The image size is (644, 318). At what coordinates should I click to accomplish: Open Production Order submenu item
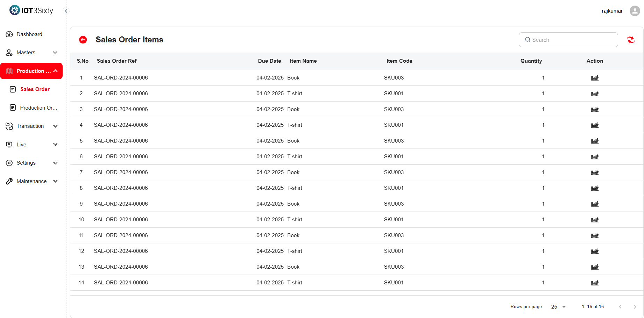[38, 108]
